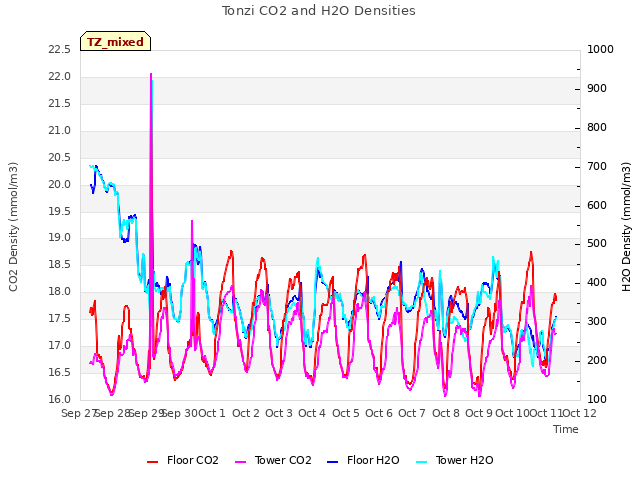This screenshot has height=480, width=640.
Task: Click the 700 tick on the H2O axis
Action: pyautogui.click(x=597, y=167)
